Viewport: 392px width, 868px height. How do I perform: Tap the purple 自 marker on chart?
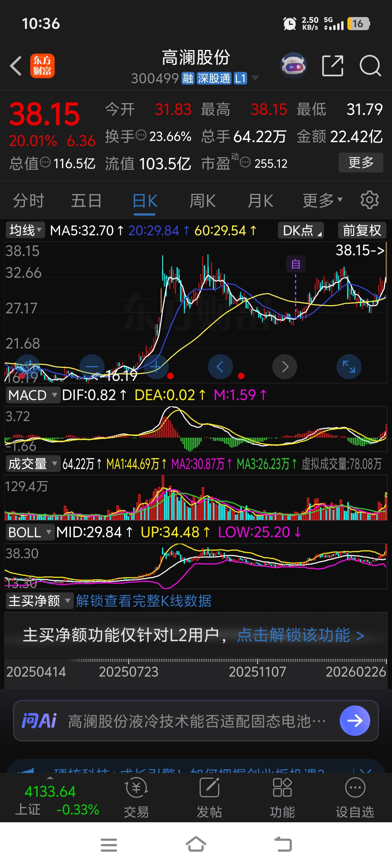pyautogui.click(x=295, y=264)
